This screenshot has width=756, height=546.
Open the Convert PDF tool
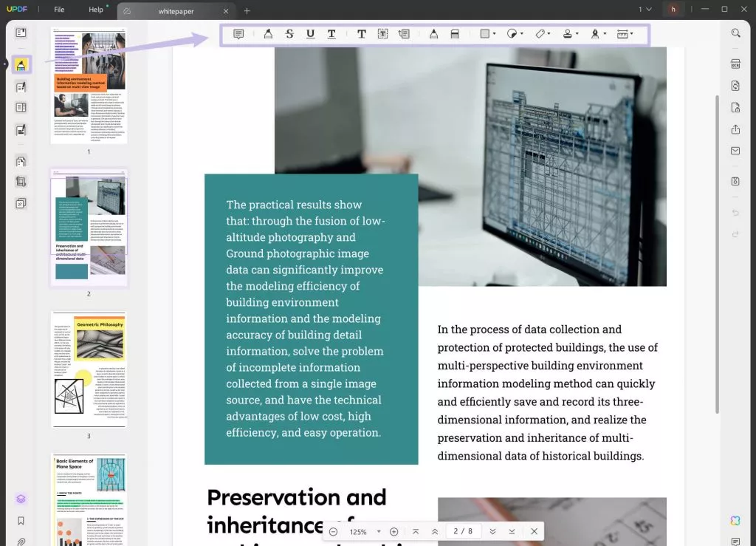click(x=735, y=86)
